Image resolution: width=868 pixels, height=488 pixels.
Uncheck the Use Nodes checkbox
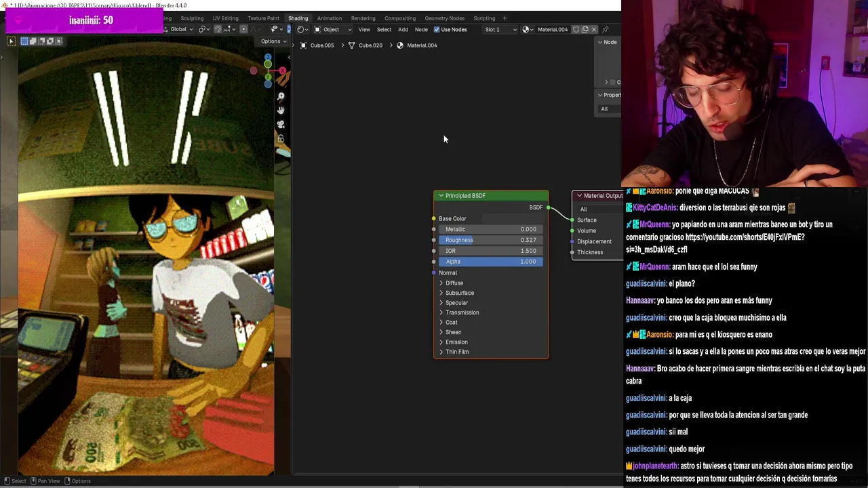tap(437, 30)
